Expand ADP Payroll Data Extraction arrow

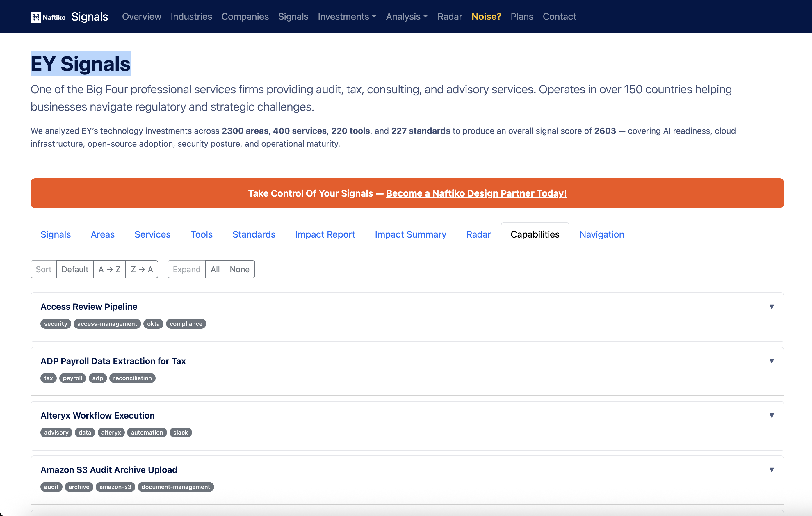tap(771, 361)
